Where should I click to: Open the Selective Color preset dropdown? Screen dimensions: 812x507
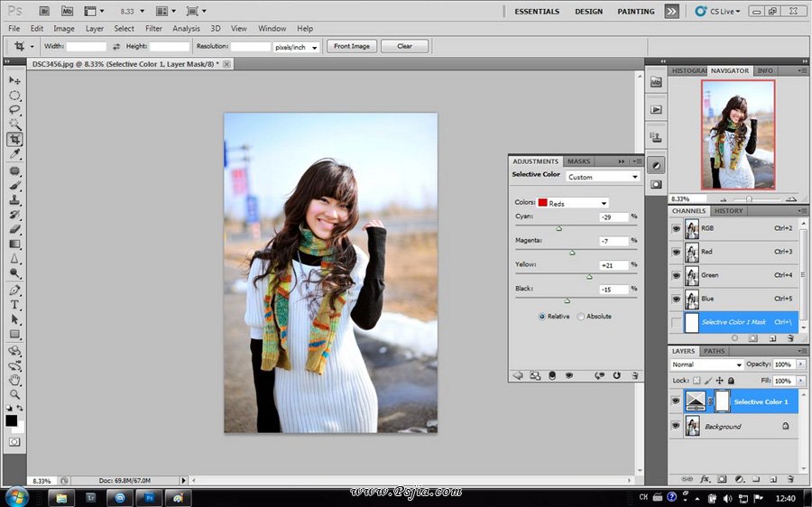(x=603, y=177)
